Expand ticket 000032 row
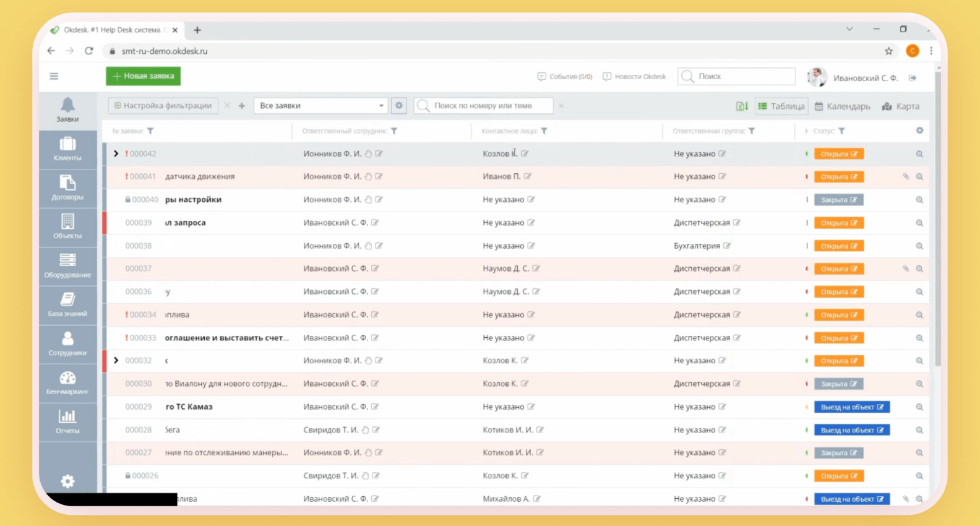 [116, 360]
